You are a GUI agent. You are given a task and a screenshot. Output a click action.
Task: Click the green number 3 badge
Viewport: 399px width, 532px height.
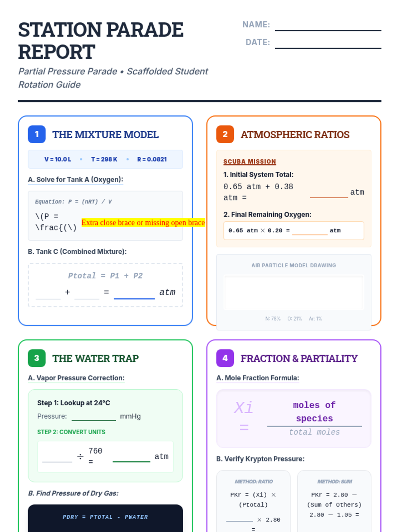(x=37, y=358)
